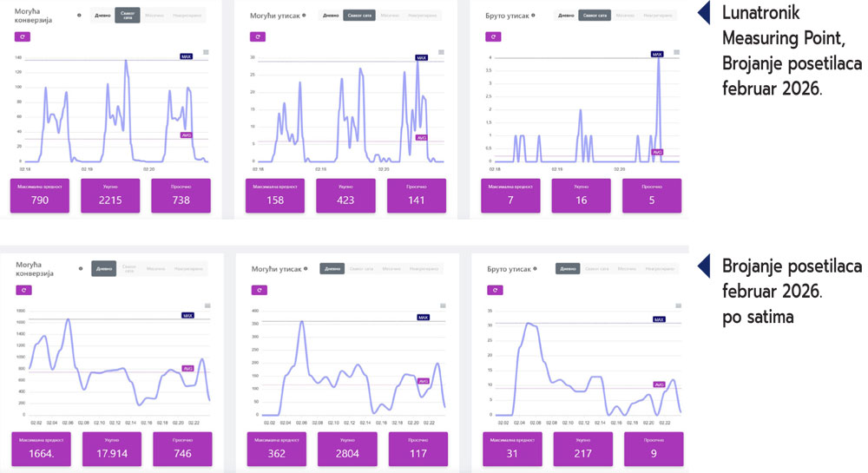Refresh the top Могућа конверзија chart
The width and height of the screenshot is (868, 473).
(23, 36)
